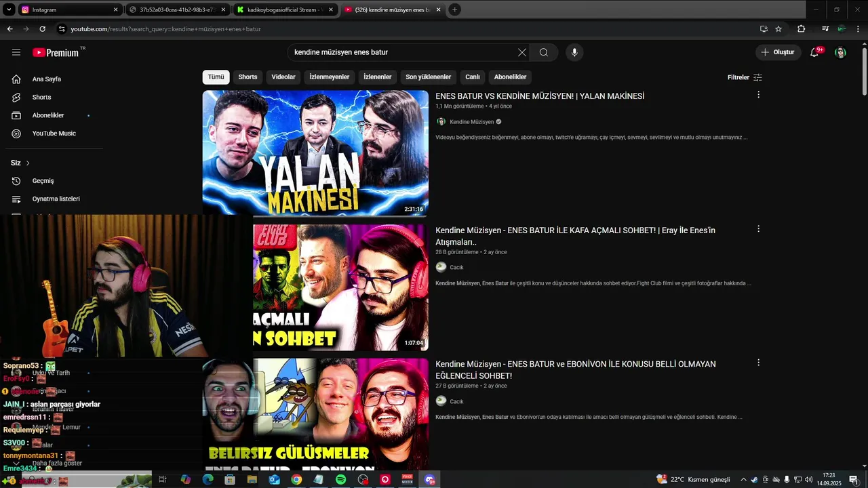Open Outlook from the Windows taskbar
Screen dimensions: 868x488
[x=274, y=479]
